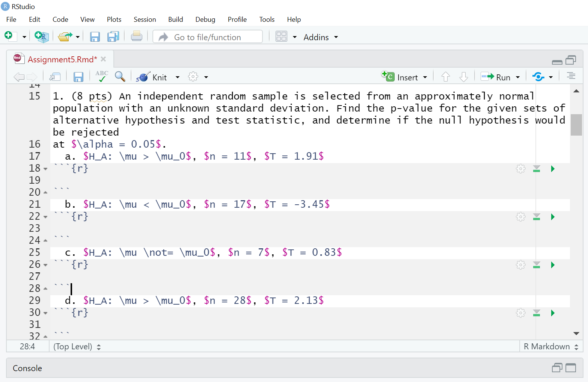Viewport: 588px width, 382px height.
Task: Run current chunk on line 26
Action: tap(553, 265)
